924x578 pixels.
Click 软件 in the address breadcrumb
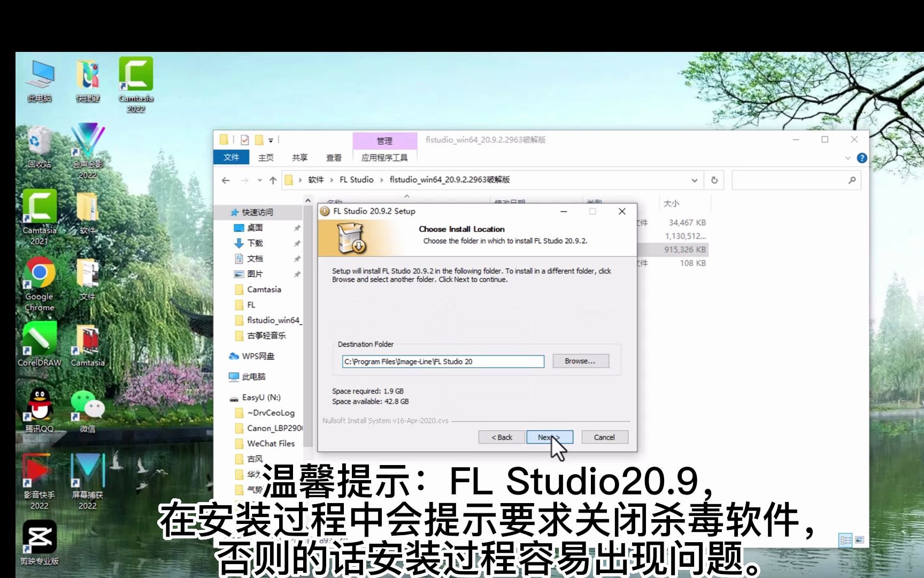tap(316, 180)
